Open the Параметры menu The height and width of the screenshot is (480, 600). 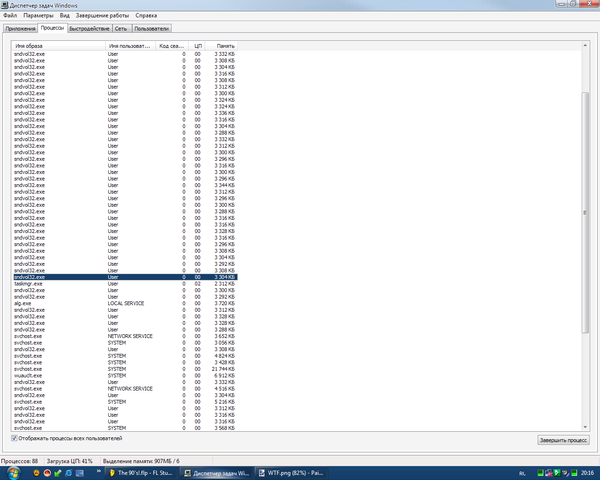[39, 17]
